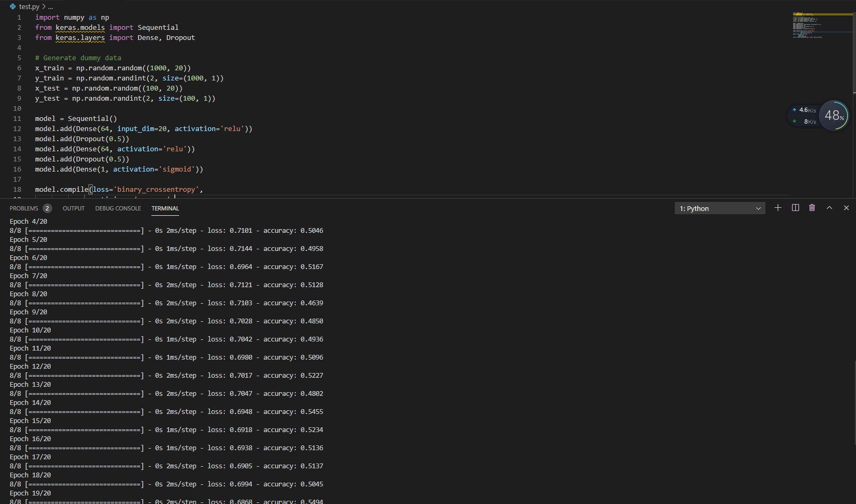
Task: Maximize panel size with chevron-up icon
Action: (829, 208)
